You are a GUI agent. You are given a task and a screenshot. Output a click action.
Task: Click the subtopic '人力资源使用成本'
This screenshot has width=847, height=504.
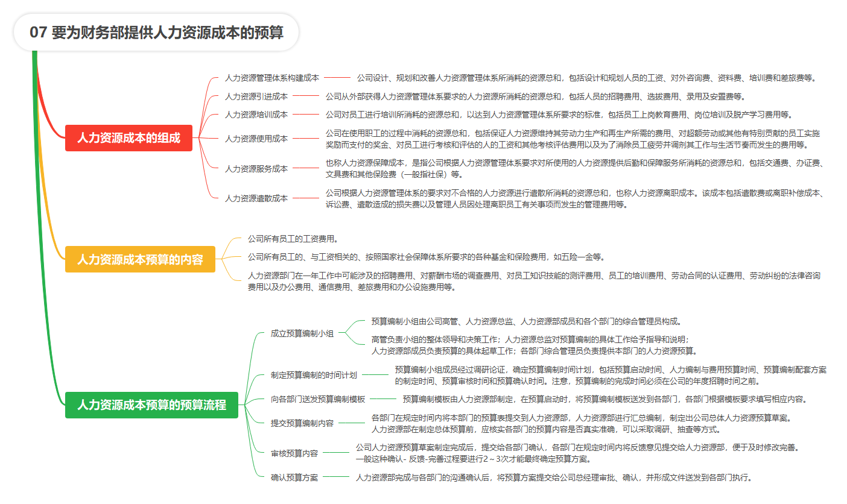(256, 139)
